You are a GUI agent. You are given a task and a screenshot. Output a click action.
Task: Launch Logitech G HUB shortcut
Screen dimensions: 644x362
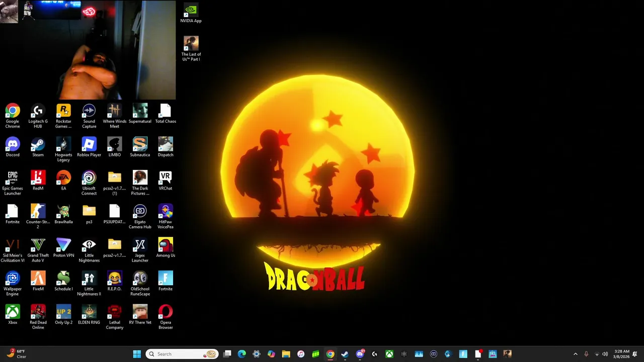pyautogui.click(x=38, y=116)
